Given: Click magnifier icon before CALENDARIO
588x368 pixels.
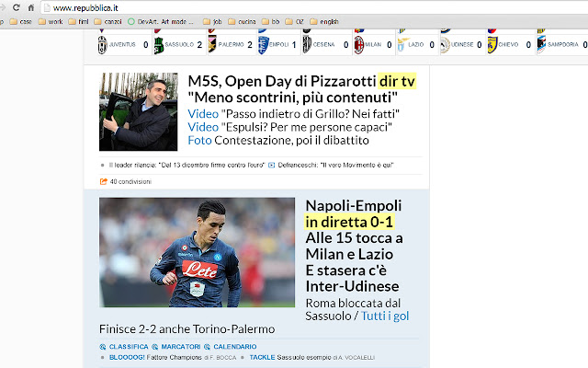Looking at the screenshot, I should [x=207, y=347].
